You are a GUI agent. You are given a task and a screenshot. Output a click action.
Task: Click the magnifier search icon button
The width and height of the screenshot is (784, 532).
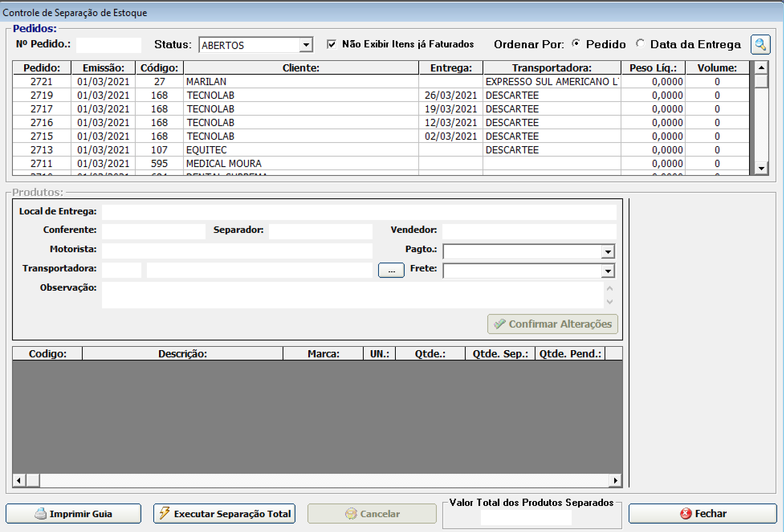760,45
